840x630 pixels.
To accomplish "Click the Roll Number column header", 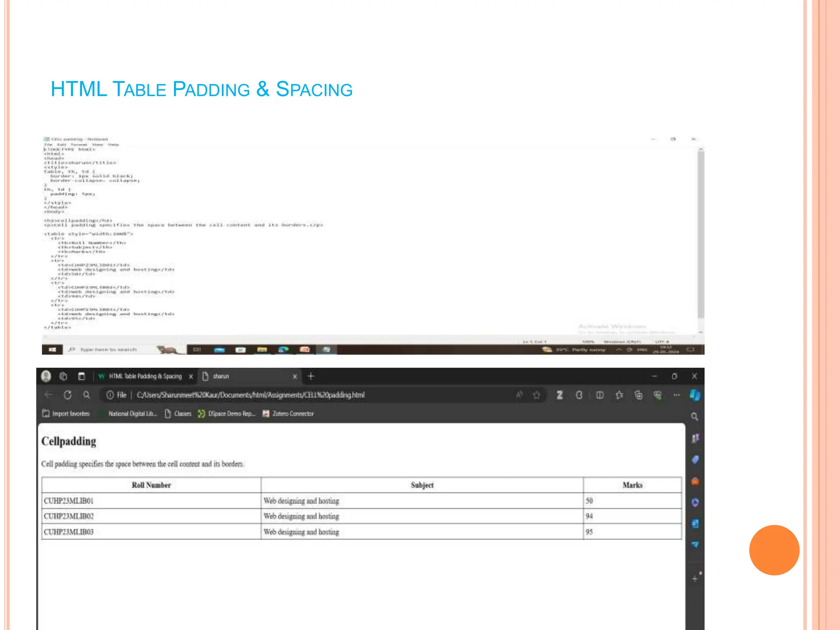I will click(x=151, y=485).
